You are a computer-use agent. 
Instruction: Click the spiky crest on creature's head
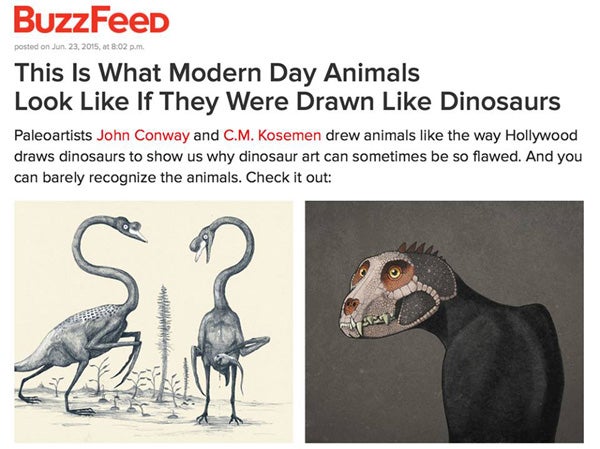(x=419, y=249)
